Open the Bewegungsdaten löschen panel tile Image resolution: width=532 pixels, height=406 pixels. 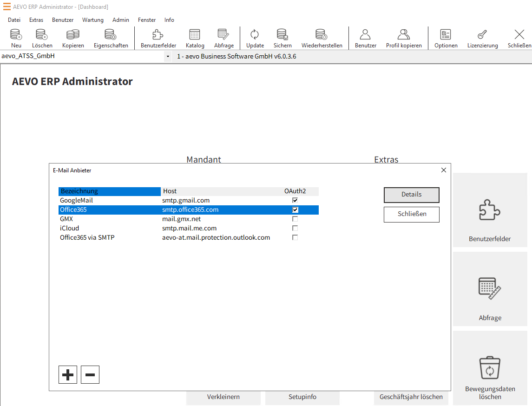click(x=490, y=368)
